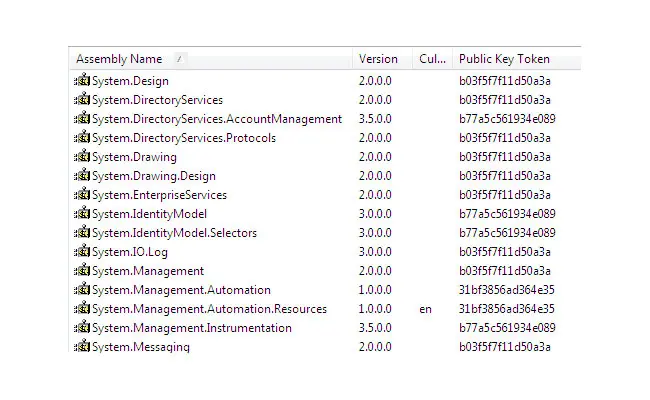Click the System.Management.Automation.Resources row icon
The width and height of the screenshot is (650, 400).
(82, 308)
